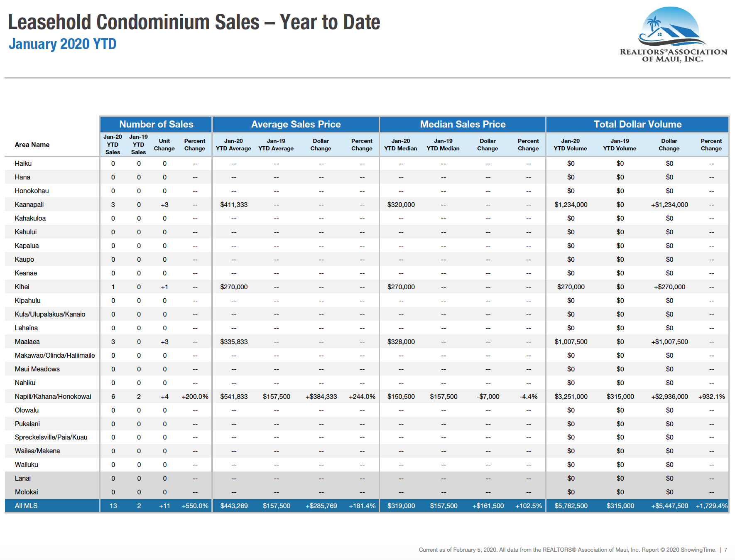The height and width of the screenshot is (560, 735).
Task: Select the 'Molokai' area row name
Action: click(x=26, y=492)
